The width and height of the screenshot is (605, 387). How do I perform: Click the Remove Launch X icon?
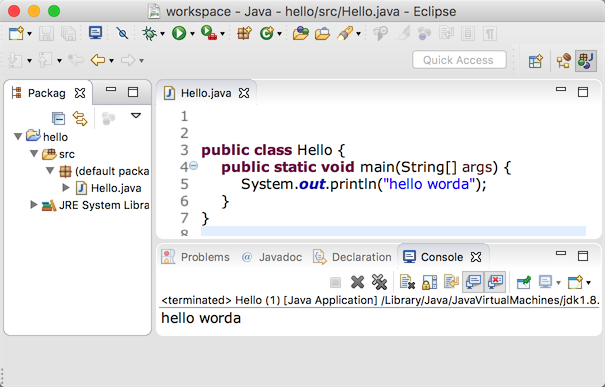click(x=357, y=282)
